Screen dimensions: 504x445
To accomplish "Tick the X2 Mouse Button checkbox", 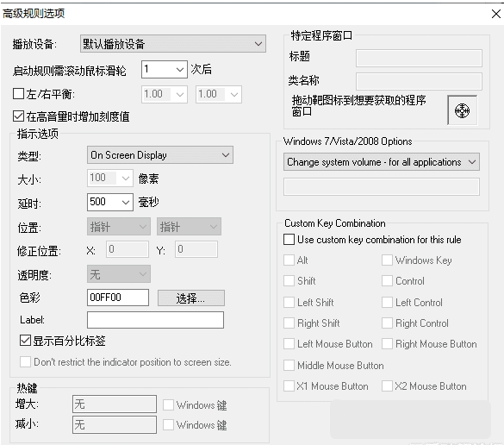I will pos(387,385).
